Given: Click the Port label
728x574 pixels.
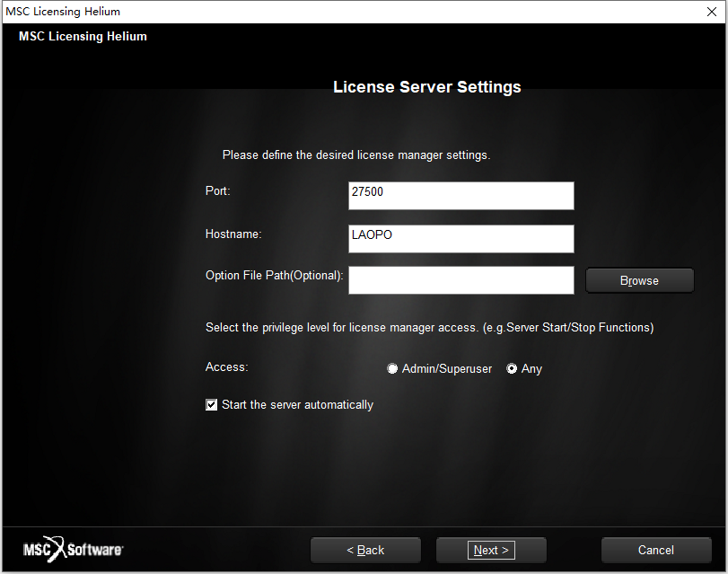Looking at the screenshot, I should tap(218, 190).
